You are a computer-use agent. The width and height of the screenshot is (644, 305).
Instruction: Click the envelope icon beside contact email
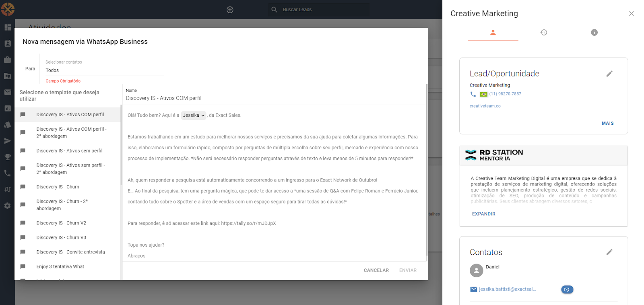tap(474, 289)
